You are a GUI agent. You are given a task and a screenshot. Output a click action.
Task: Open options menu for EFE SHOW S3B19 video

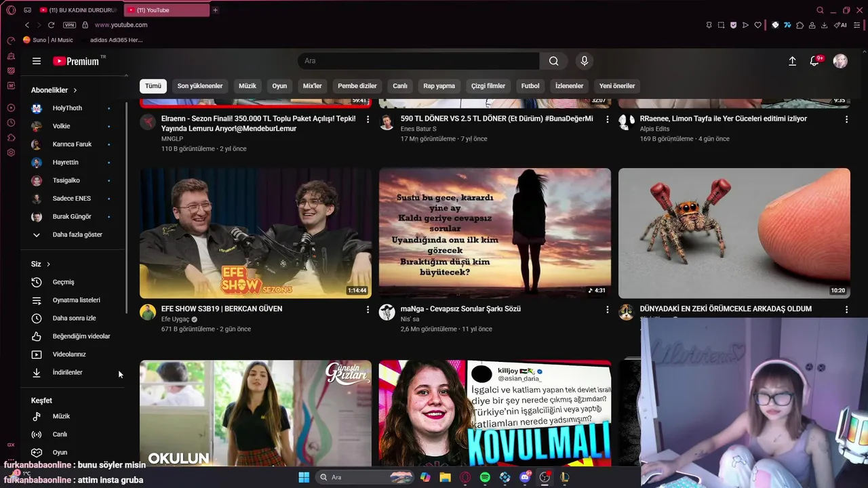click(368, 309)
